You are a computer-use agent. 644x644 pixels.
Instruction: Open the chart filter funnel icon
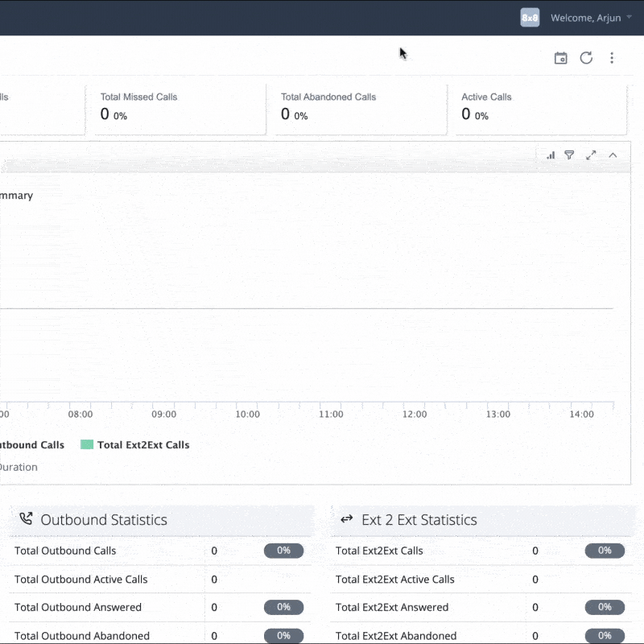click(569, 155)
